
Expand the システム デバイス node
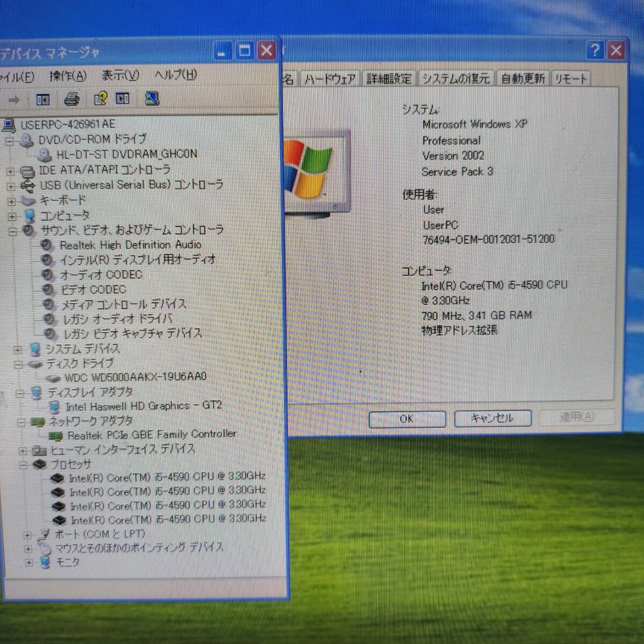18,350
